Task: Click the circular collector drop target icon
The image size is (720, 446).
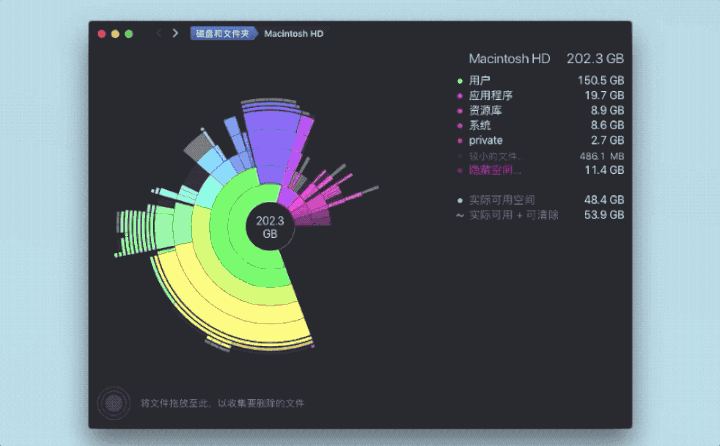Action: click(114, 403)
